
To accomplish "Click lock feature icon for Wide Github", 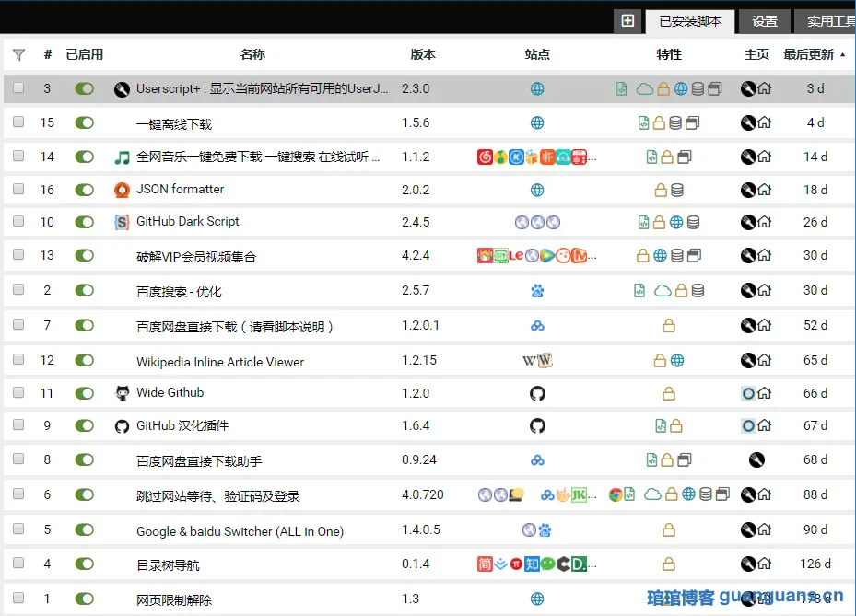I will pyautogui.click(x=669, y=393).
